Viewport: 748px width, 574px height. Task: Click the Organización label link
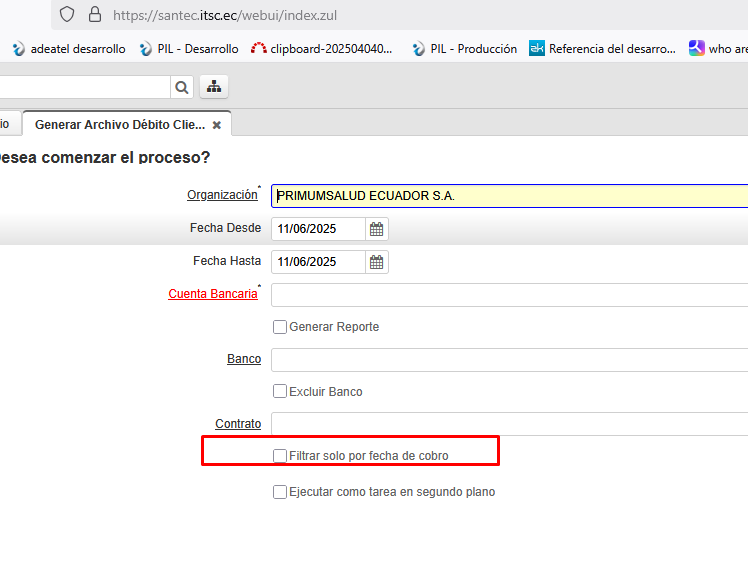click(x=222, y=195)
